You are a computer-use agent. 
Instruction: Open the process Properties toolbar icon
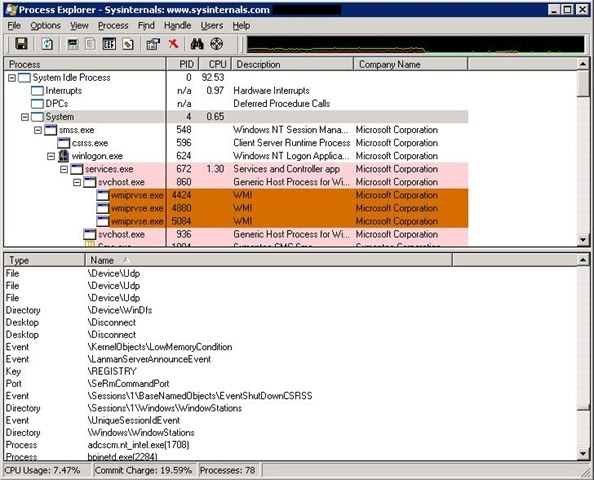click(x=153, y=44)
